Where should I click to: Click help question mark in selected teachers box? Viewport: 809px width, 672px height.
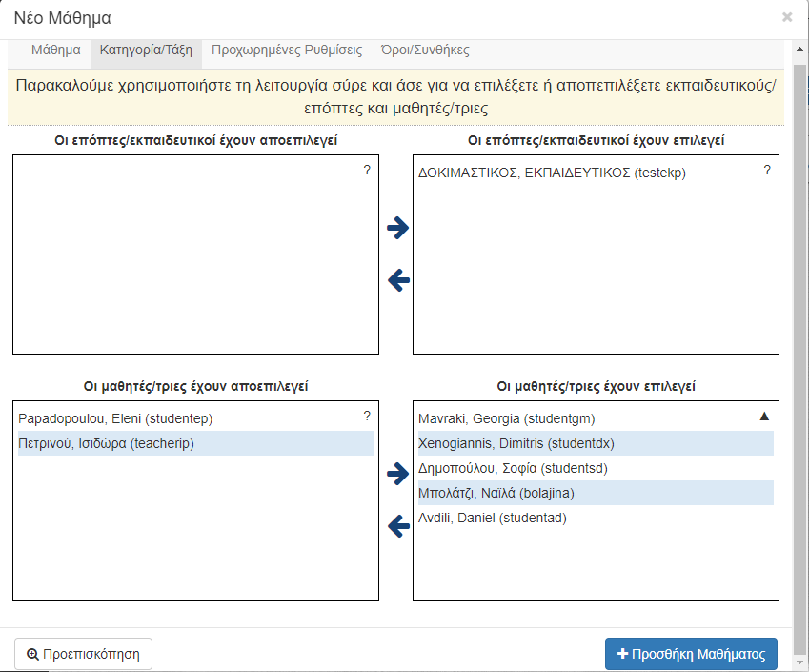pos(767,170)
